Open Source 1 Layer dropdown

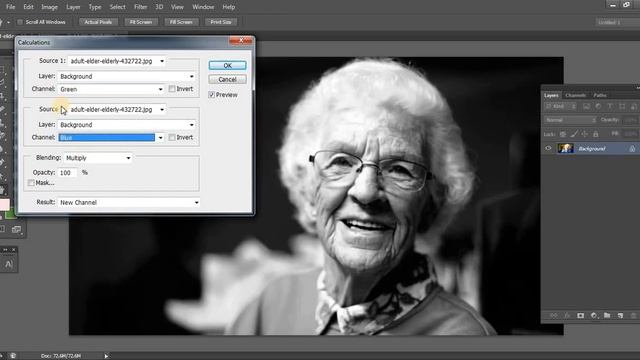[127, 76]
